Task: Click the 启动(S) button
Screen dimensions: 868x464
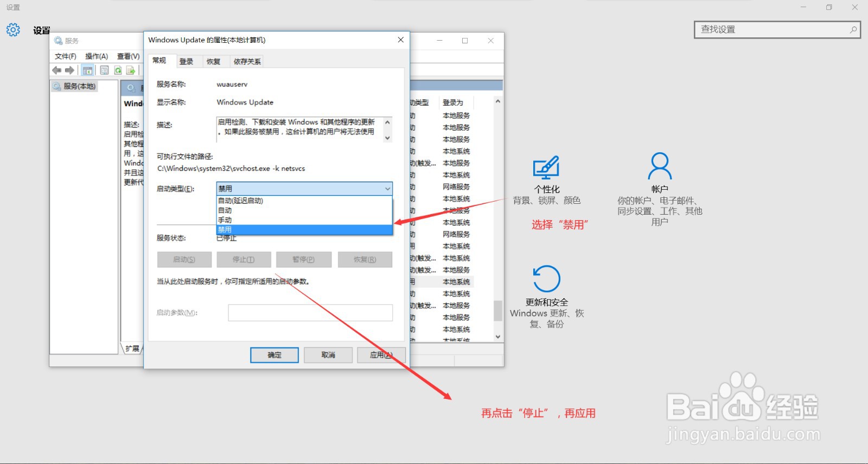Action: click(184, 260)
